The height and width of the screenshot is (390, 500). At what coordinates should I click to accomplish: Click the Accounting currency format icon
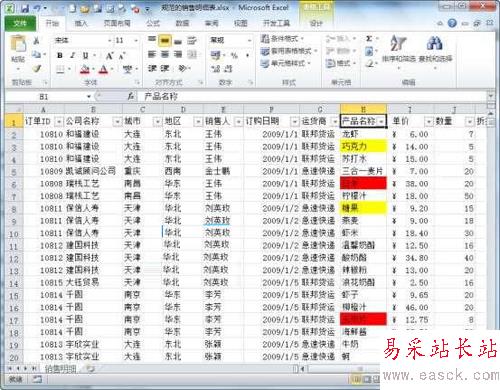tap(215, 54)
